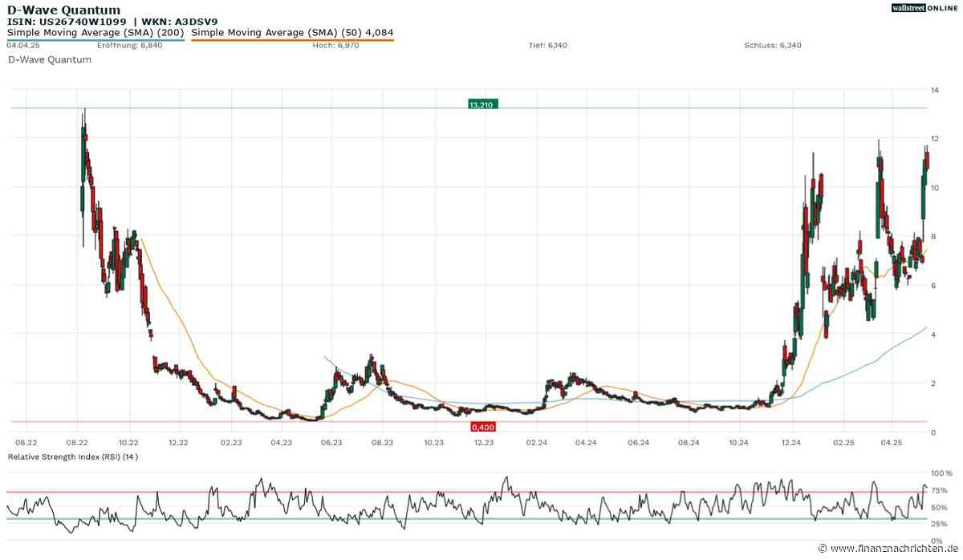Click the 10.23 date axis label
Screen dimensions: 963x560
(x=434, y=441)
